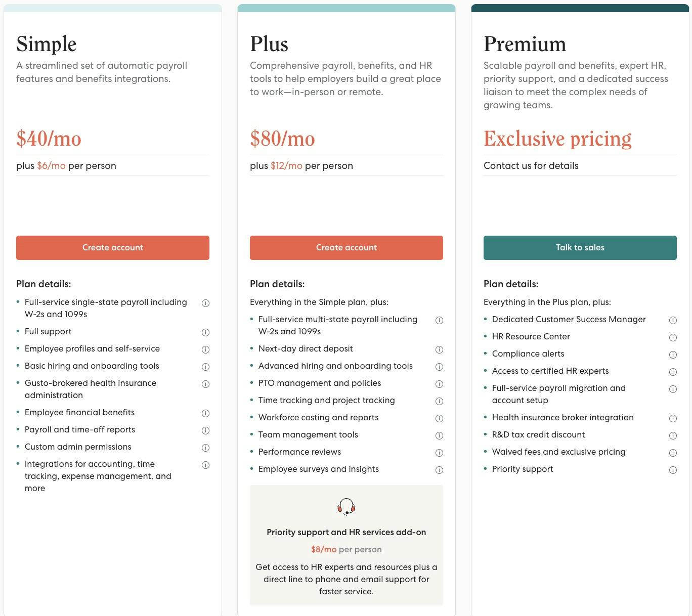The height and width of the screenshot is (616, 692).
Task: Show info for Payroll and time-off reports
Action: tap(205, 430)
